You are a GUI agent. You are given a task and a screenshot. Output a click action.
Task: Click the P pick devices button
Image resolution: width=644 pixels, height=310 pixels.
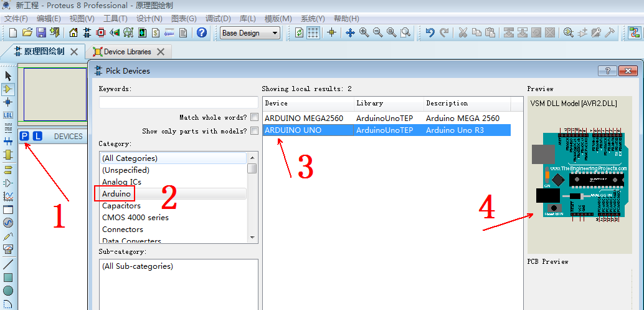pyautogui.click(x=25, y=136)
